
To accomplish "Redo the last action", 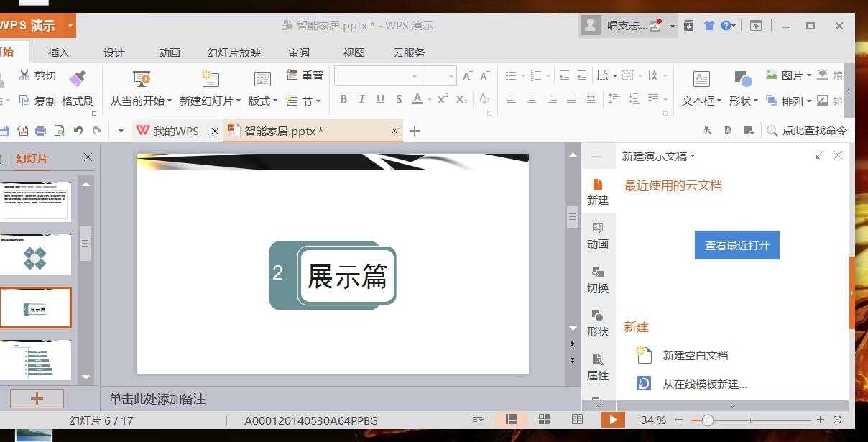I will click(x=96, y=131).
